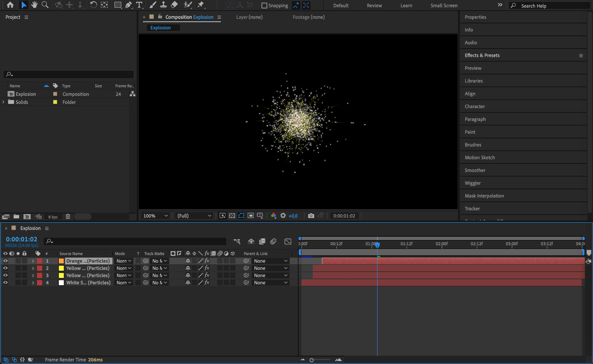Screen dimensions: 593x364
Task: Toggle the transparency grid icon
Action: click(x=232, y=216)
